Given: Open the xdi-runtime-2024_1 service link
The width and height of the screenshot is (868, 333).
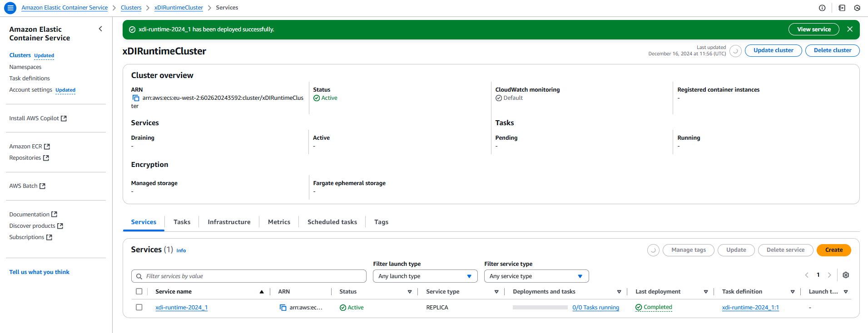Looking at the screenshot, I should (181, 308).
